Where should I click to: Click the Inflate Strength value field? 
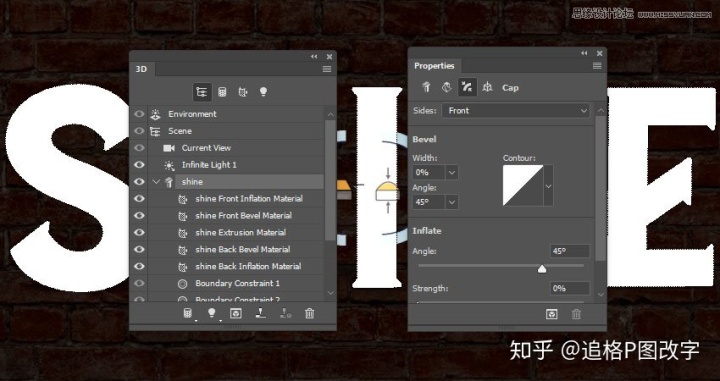tap(569, 288)
